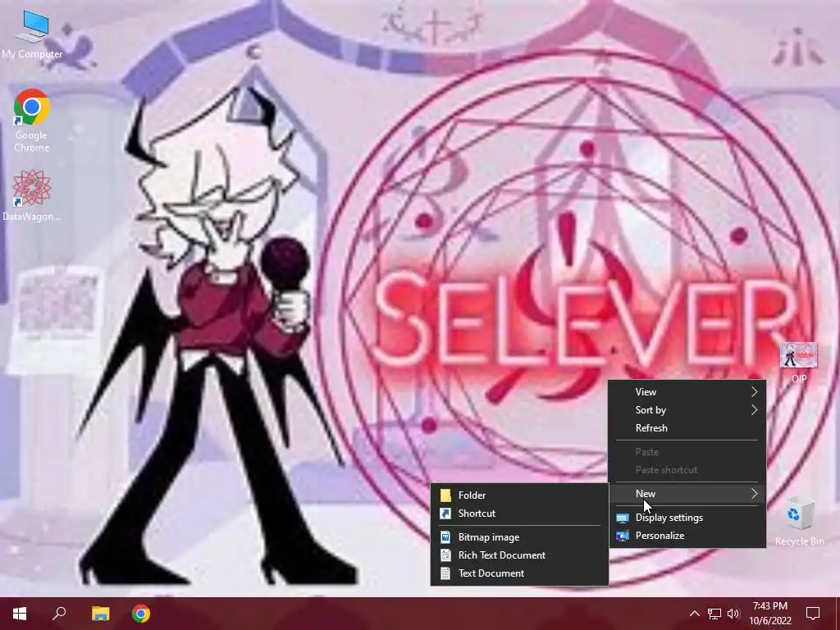Click the Sort by submenu arrow

755,410
